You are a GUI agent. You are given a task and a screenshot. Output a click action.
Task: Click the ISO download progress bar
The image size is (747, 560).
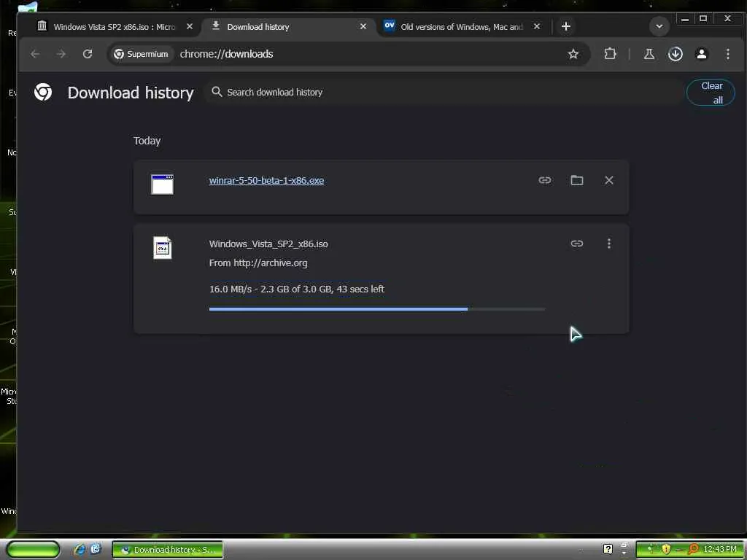[377, 309]
